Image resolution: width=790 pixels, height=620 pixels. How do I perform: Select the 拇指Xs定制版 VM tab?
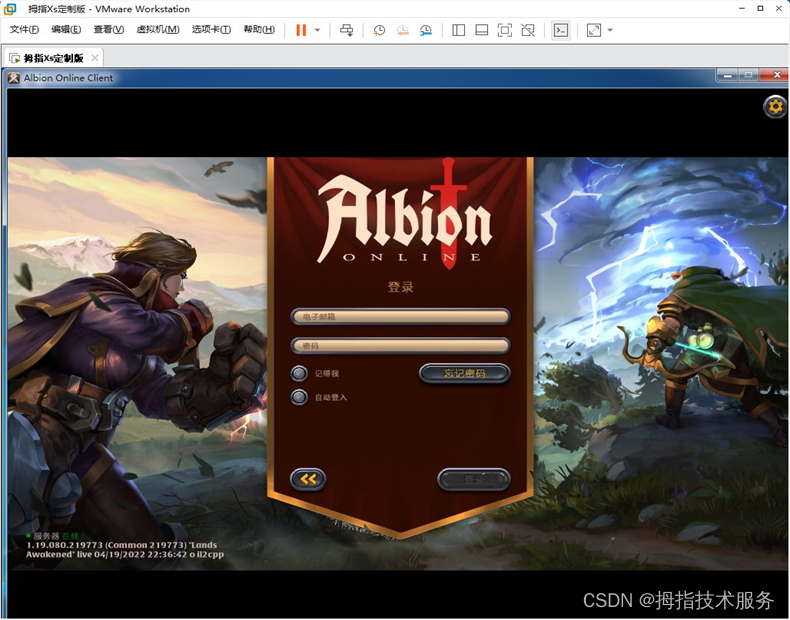(53, 58)
